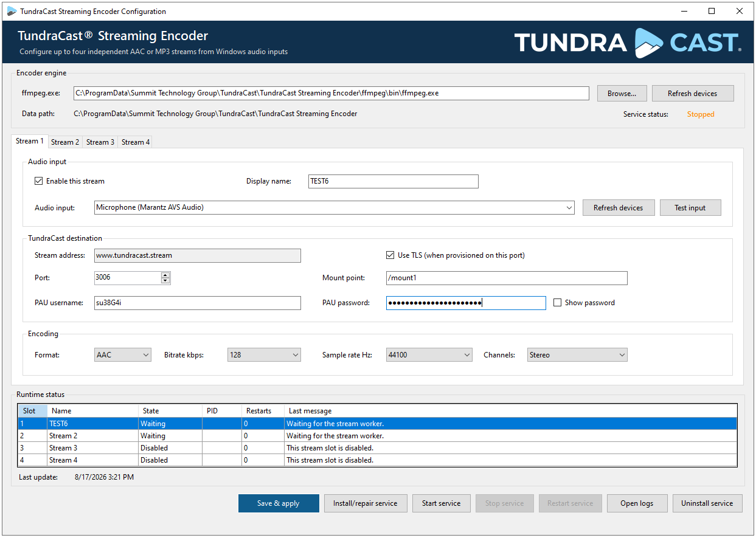Image resolution: width=756 pixels, height=538 pixels.
Task: Click the Stopped service status text
Action: point(701,114)
